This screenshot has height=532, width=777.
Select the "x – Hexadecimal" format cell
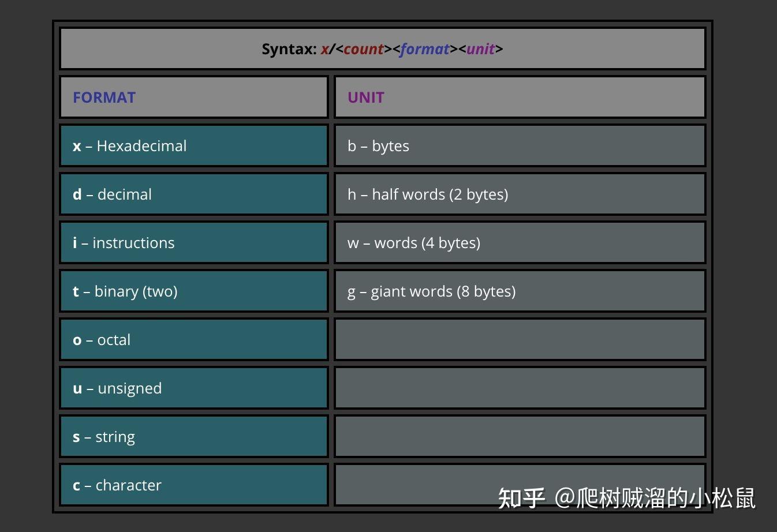point(194,145)
